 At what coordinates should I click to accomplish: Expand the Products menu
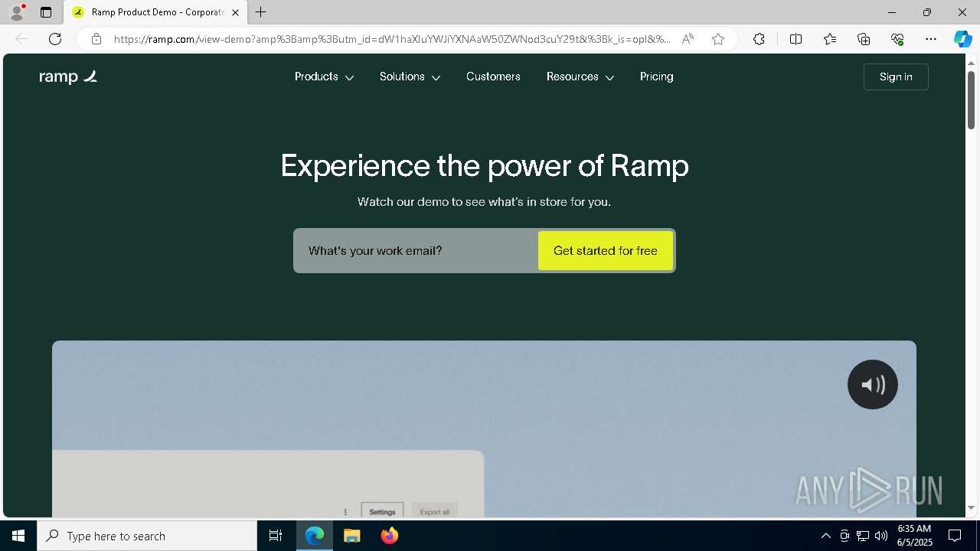(324, 77)
